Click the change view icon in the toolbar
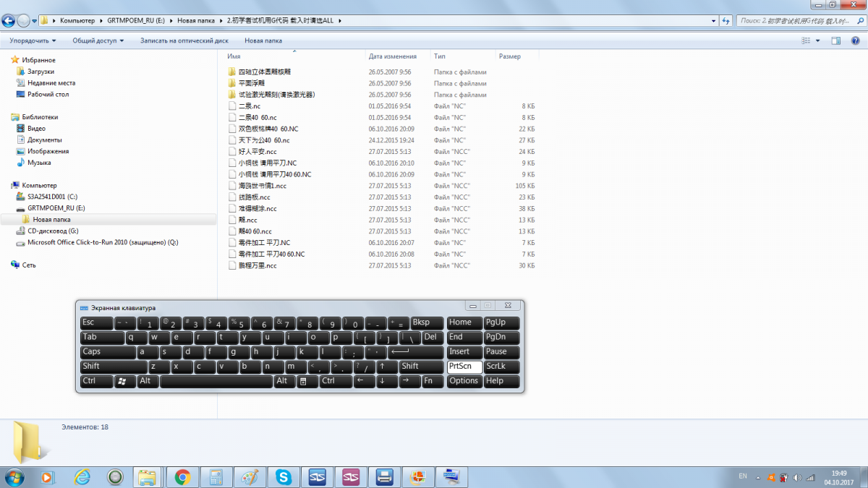This screenshot has width=868, height=488. (806, 41)
